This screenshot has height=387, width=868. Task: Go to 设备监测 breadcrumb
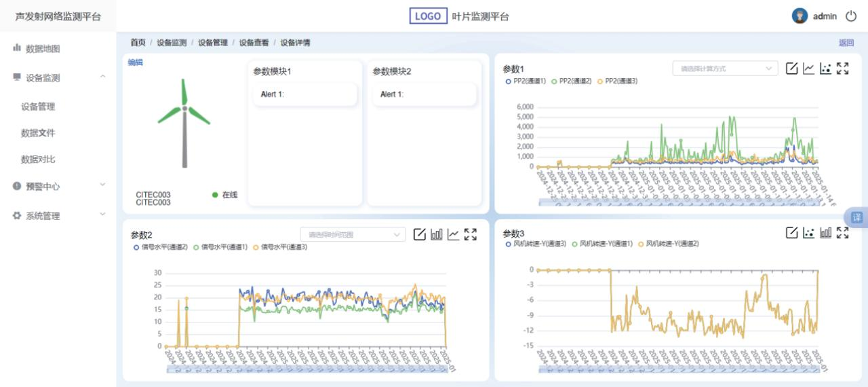point(172,43)
